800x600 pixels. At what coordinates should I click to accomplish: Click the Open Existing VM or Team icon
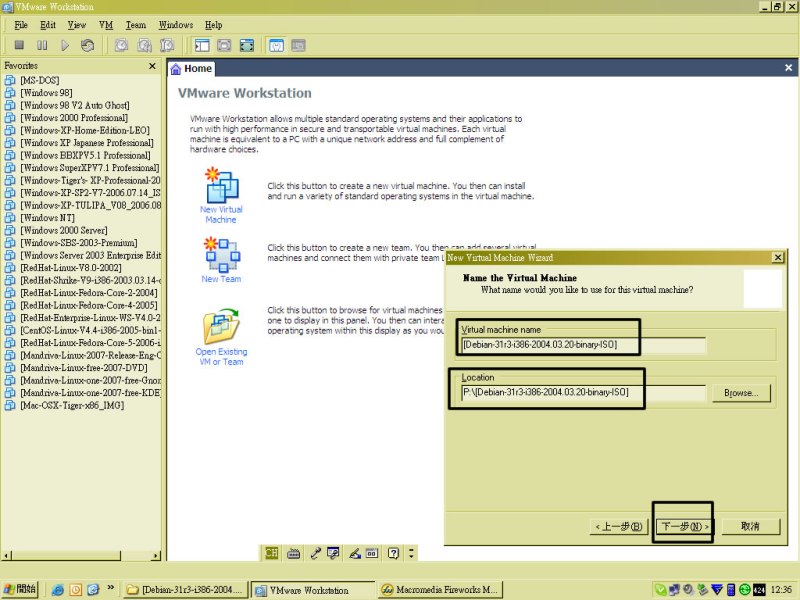pos(221,326)
